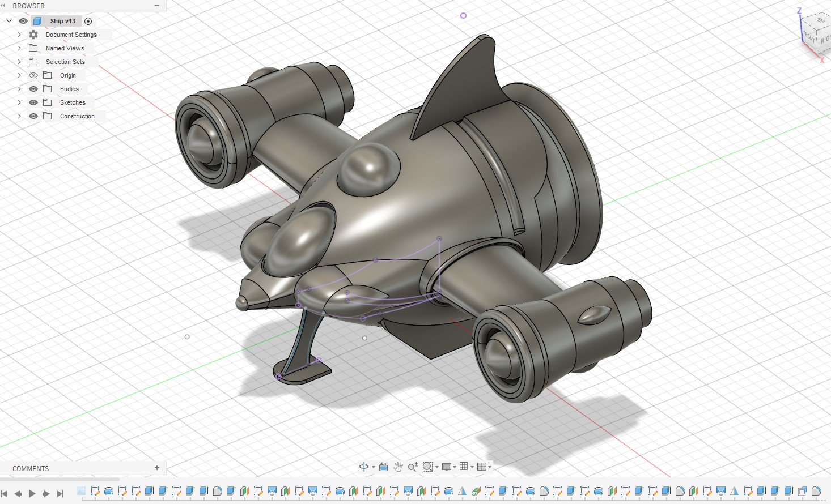
Task: Expand the Document Settings node
Action: click(x=19, y=35)
